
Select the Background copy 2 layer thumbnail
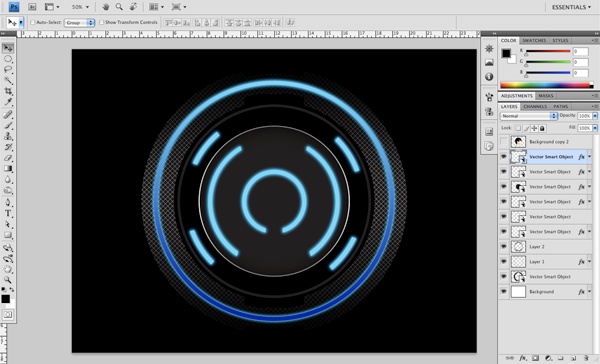click(x=518, y=142)
